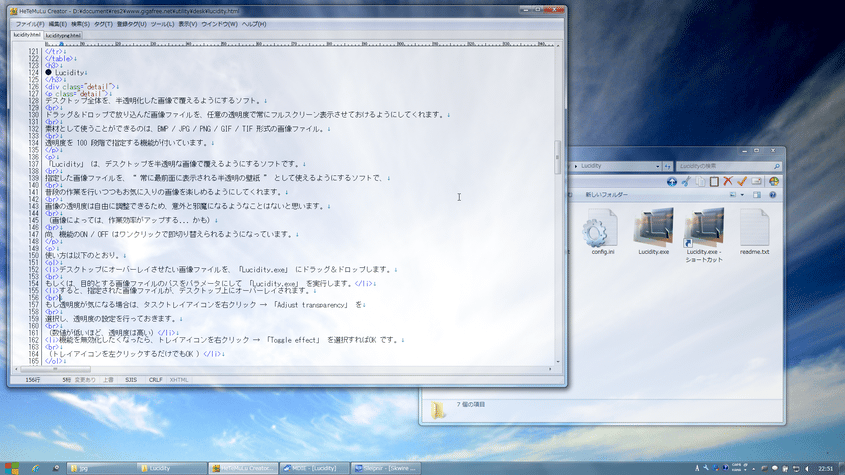Switch to the HeTeMuLu Creator taskbar button
This screenshot has height=475, width=845.
(x=243, y=468)
